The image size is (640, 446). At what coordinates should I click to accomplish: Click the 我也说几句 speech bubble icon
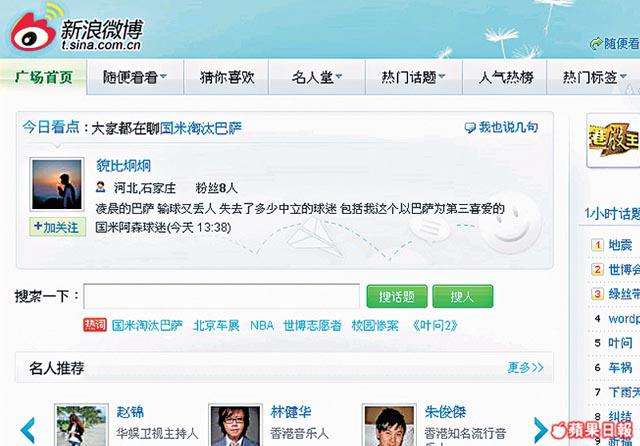click(470, 128)
